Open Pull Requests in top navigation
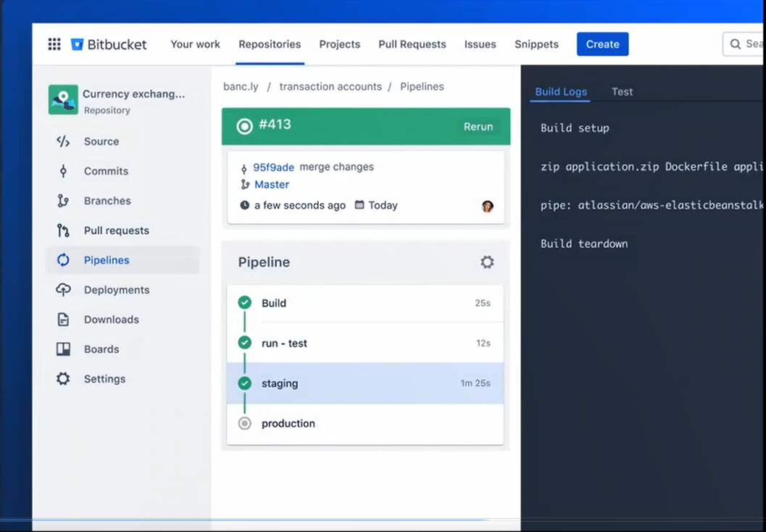Screen dimensions: 766x532 [x=412, y=44]
